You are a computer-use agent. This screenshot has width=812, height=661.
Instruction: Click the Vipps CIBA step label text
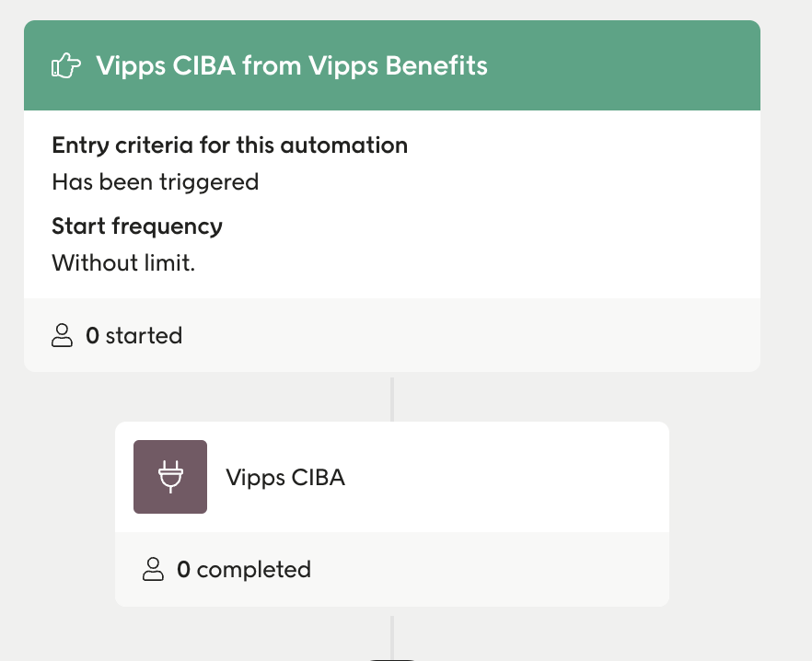coord(285,477)
